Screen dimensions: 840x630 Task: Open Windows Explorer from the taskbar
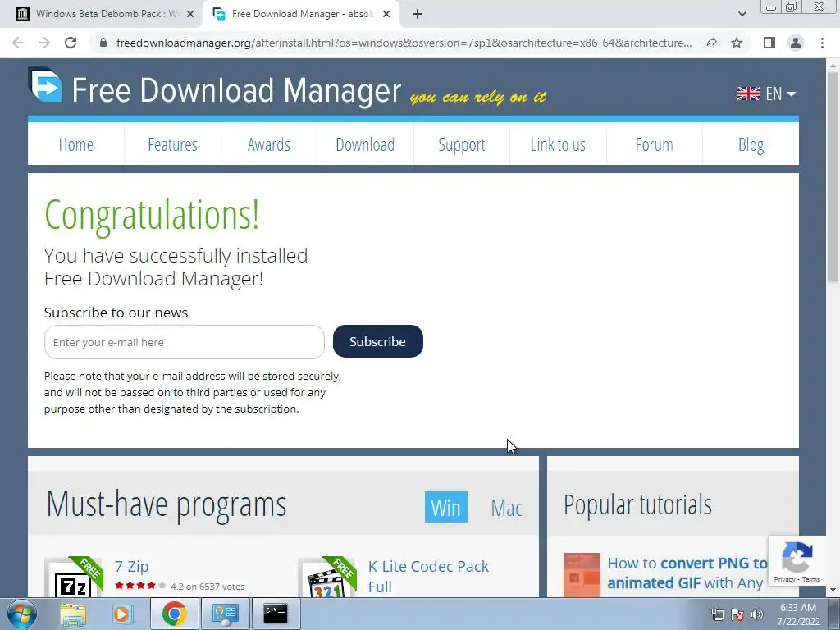click(x=73, y=614)
